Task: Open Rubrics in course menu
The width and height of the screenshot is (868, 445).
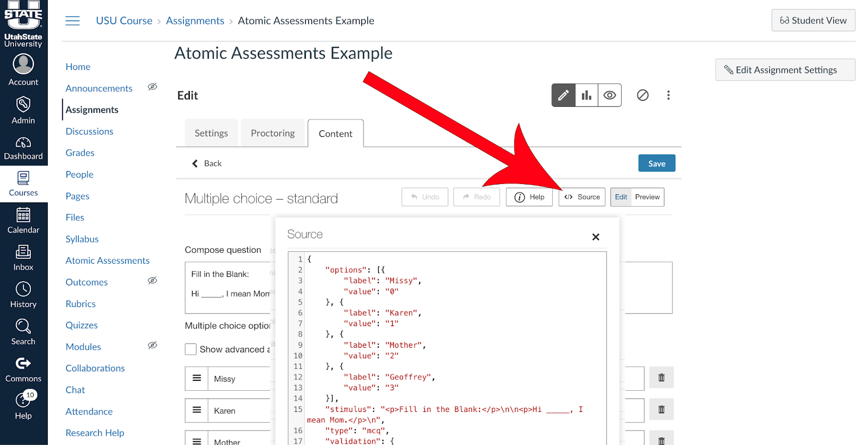Action: coord(81,304)
